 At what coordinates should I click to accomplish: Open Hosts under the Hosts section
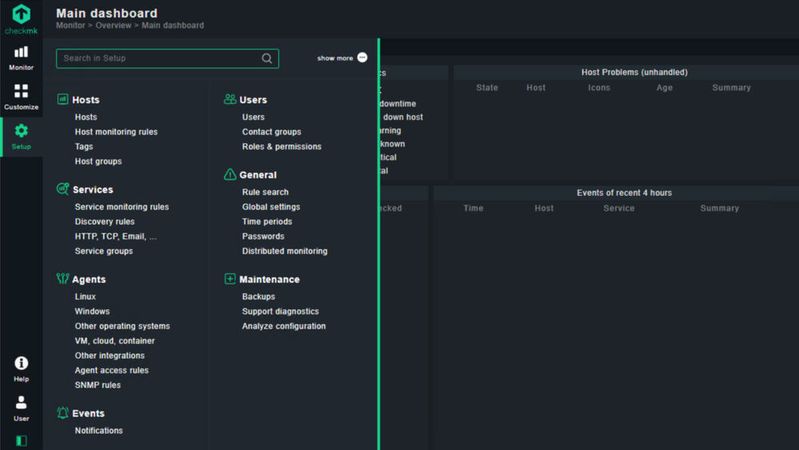86,117
